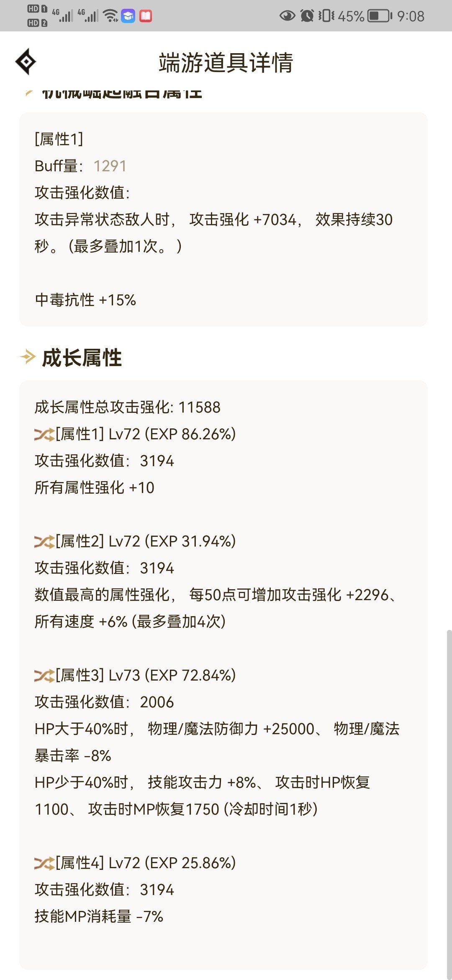Image resolution: width=452 pixels, height=980 pixels.
Task: Click shuffle icon beside 属性3 Lv73
Action: pos(44,676)
